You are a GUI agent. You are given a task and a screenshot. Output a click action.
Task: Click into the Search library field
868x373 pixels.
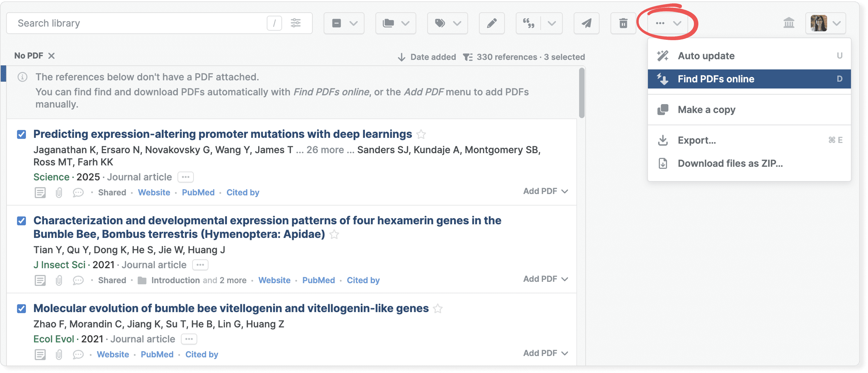[136, 23]
